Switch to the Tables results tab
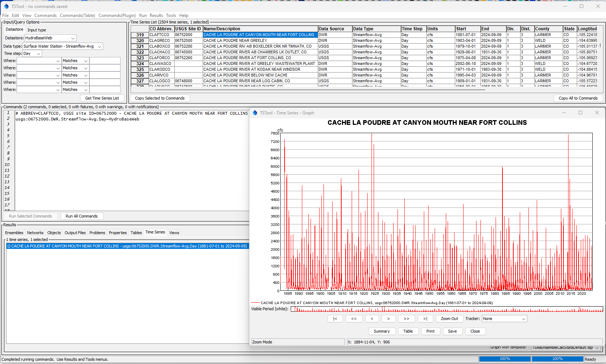The width and height of the screenshot is (606, 364). click(136, 233)
